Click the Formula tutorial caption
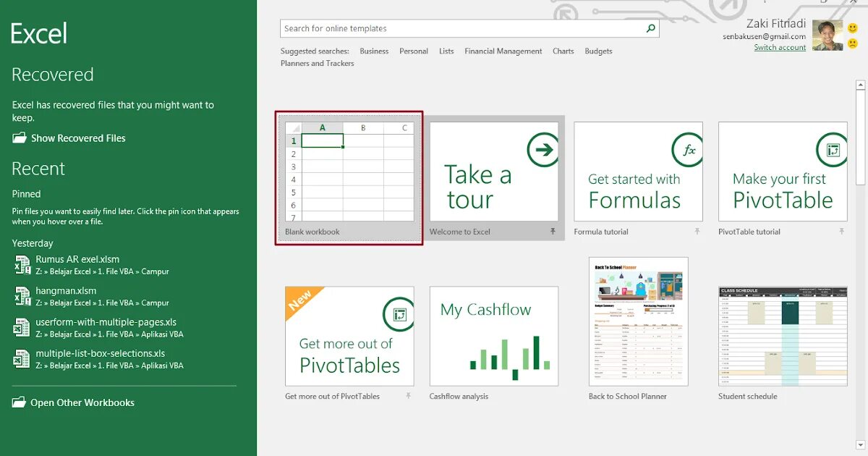 601,232
